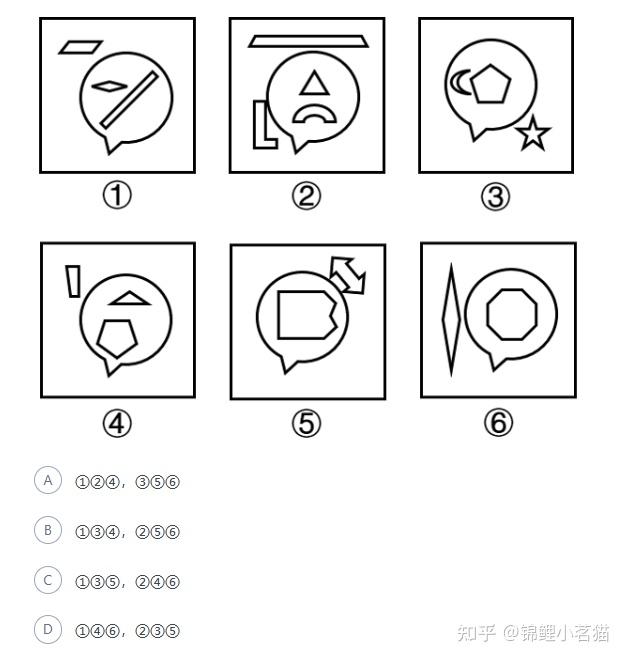Select answer option B radio button

click(x=48, y=530)
